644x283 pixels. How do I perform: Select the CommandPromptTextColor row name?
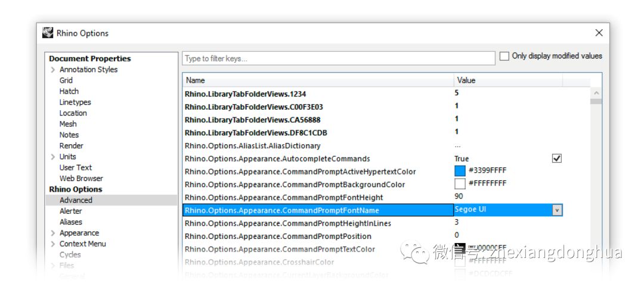[x=280, y=250]
